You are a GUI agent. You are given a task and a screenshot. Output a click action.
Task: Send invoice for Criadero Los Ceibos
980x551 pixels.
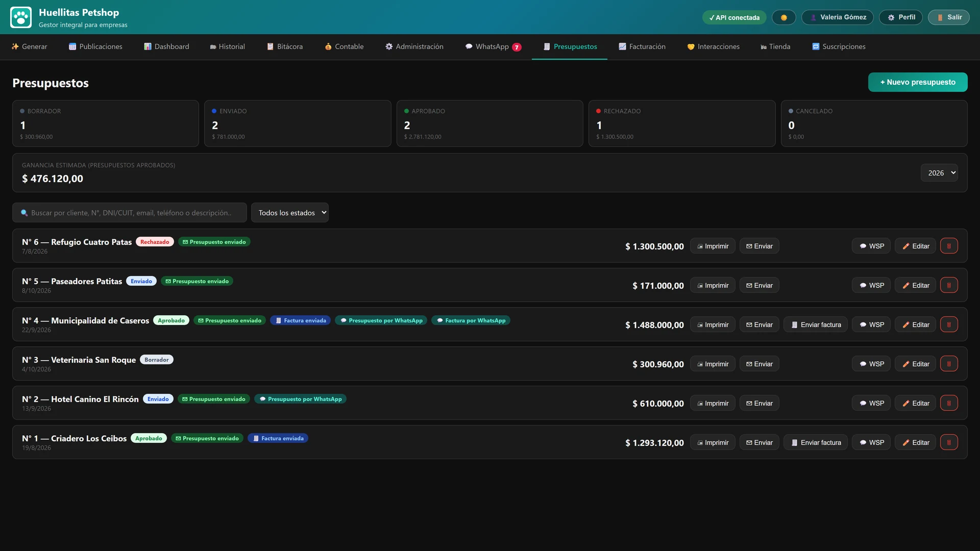tap(815, 442)
